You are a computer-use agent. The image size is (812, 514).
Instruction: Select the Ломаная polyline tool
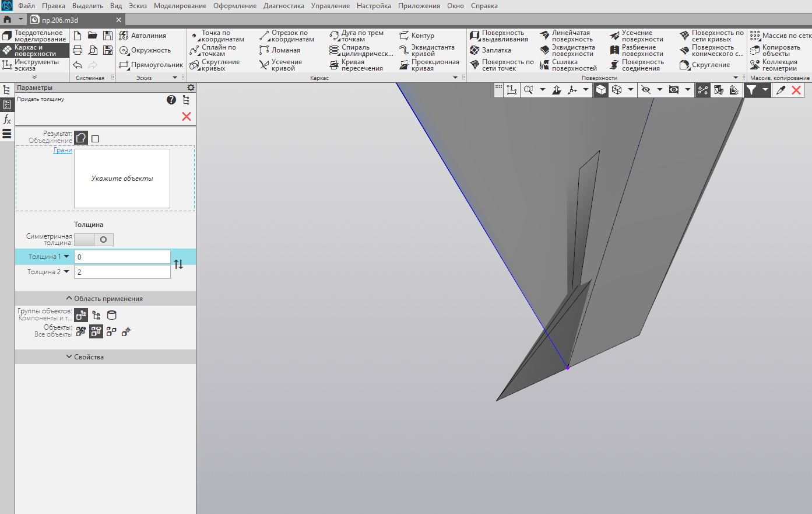point(280,50)
